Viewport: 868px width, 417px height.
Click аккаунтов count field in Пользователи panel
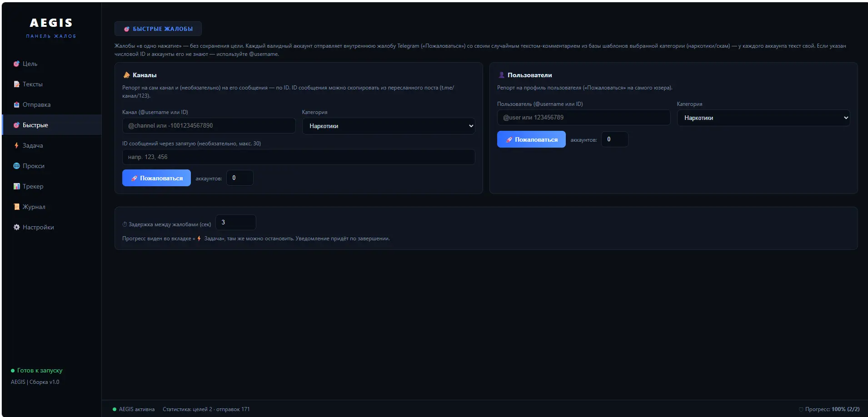click(615, 139)
